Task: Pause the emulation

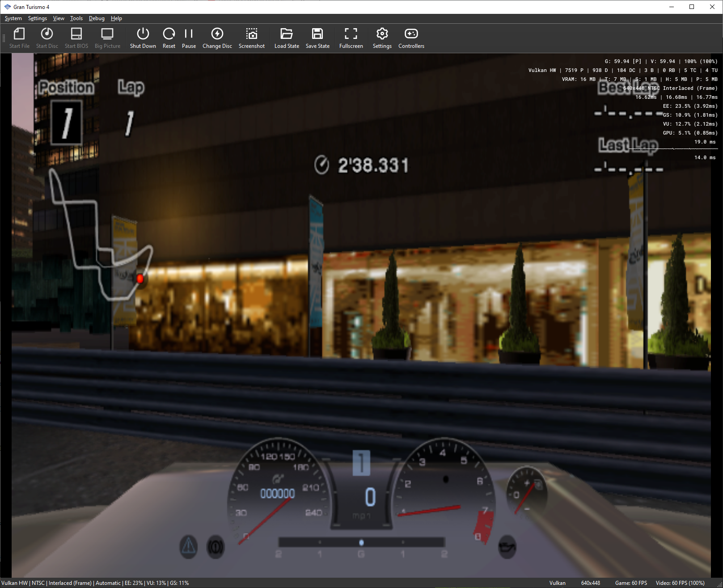Action: (x=189, y=38)
